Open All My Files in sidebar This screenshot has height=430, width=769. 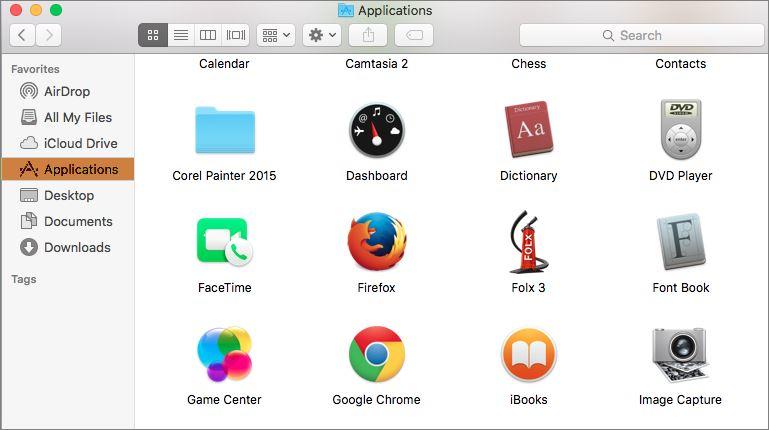[x=68, y=117]
